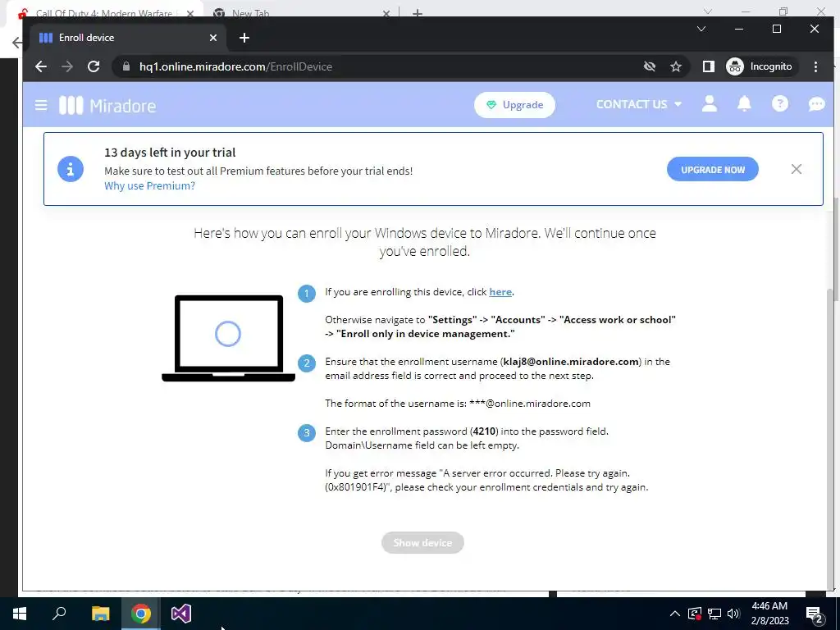Open the help question mark icon
Viewport: 840px width, 630px height.
pyautogui.click(x=780, y=104)
